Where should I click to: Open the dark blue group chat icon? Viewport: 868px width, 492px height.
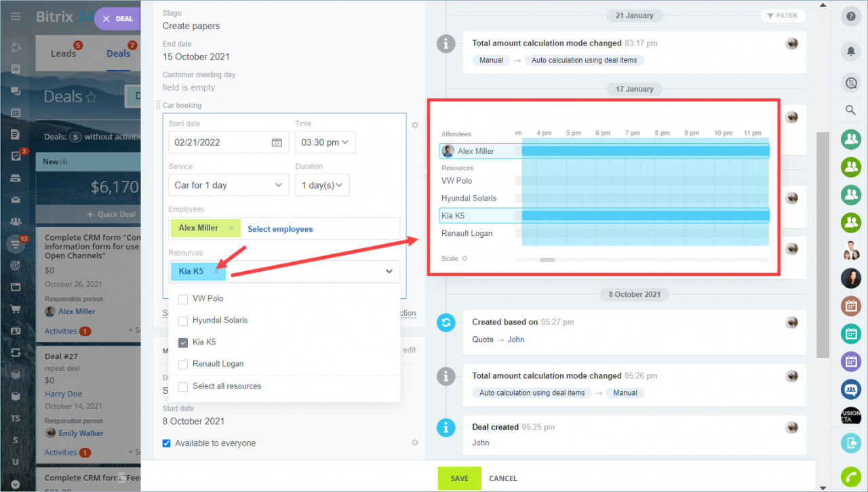(x=850, y=389)
